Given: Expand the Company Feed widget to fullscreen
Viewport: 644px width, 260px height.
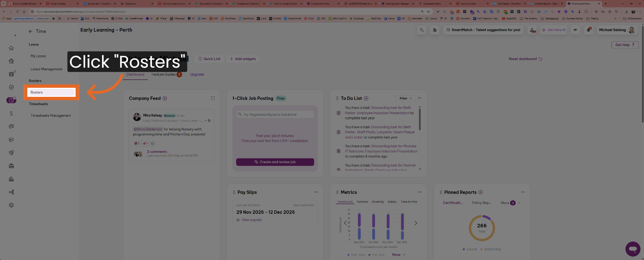Looking at the screenshot, I should pos(213,98).
